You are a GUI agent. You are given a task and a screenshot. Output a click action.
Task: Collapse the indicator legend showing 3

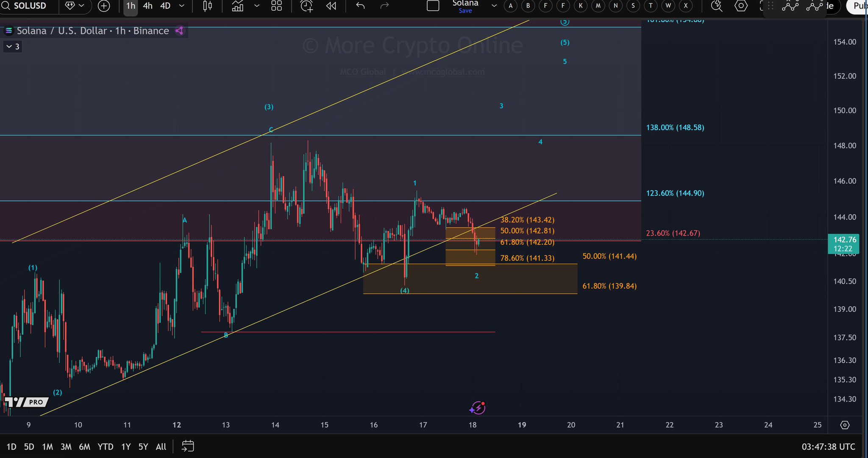pos(13,47)
